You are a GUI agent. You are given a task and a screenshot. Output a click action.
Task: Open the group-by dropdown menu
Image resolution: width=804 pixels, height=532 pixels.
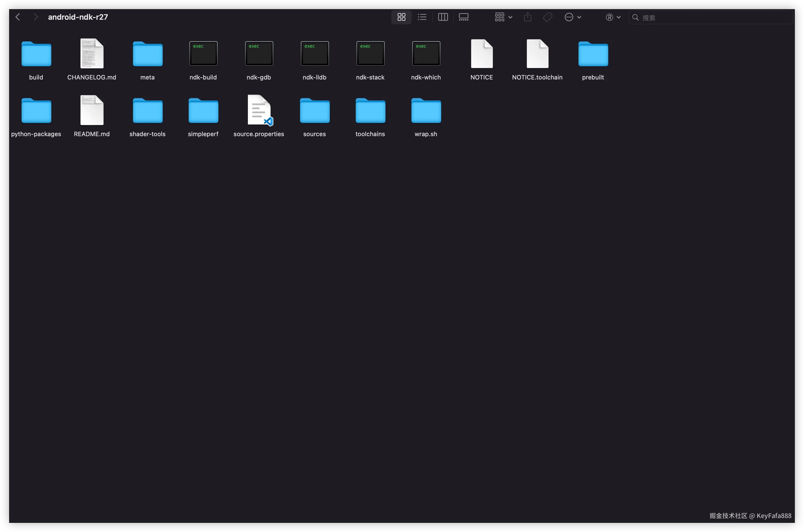point(503,17)
